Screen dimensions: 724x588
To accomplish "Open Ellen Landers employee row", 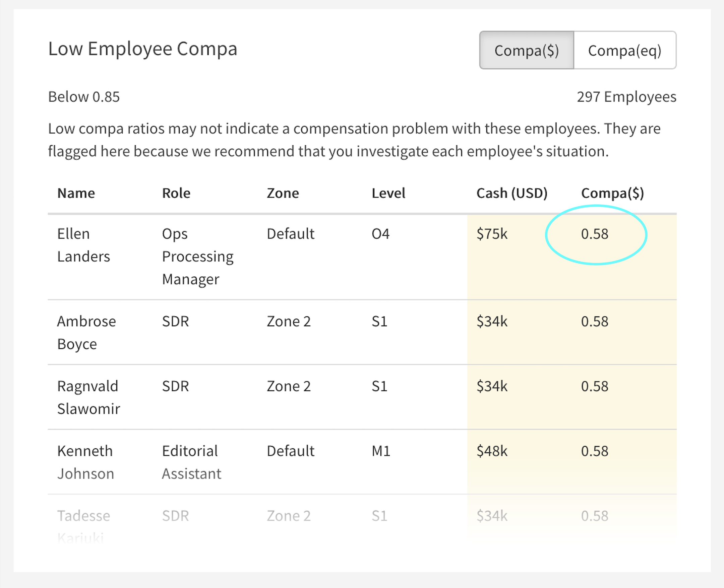I will coord(362,257).
